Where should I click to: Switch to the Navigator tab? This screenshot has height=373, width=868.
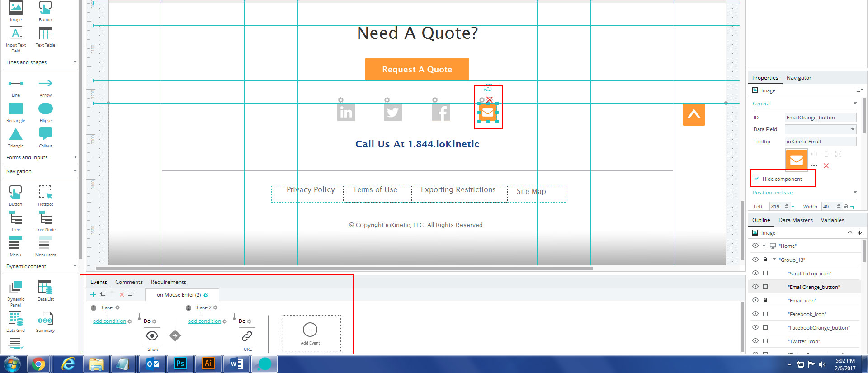[x=798, y=78]
